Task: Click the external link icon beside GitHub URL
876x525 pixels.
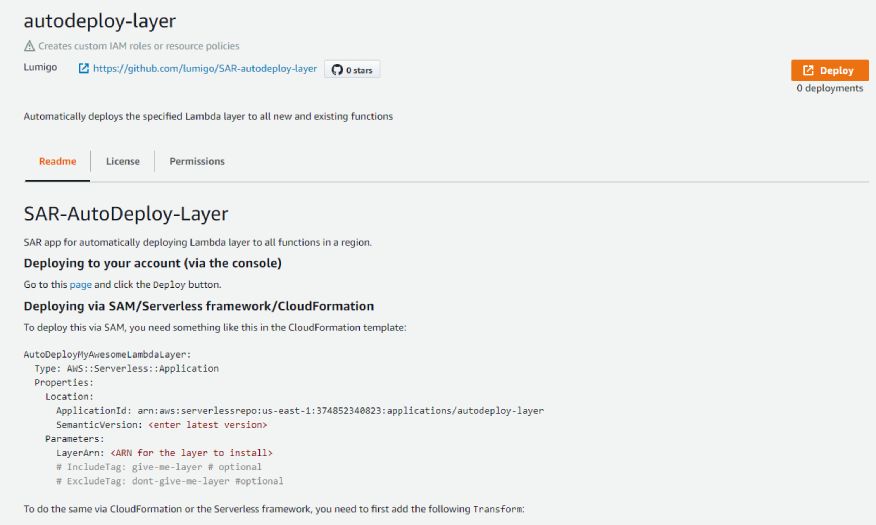Action: pyautogui.click(x=84, y=69)
